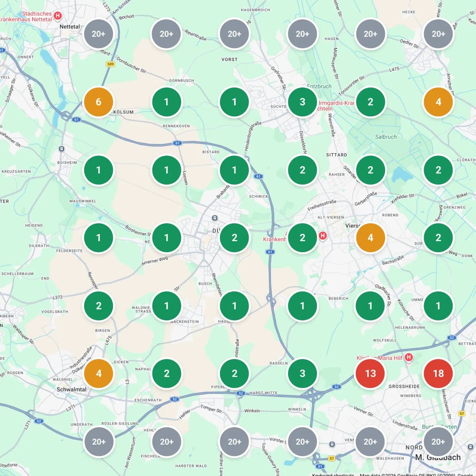Click the orange cluster marker showing 6
The image size is (476, 476).
click(x=98, y=102)
